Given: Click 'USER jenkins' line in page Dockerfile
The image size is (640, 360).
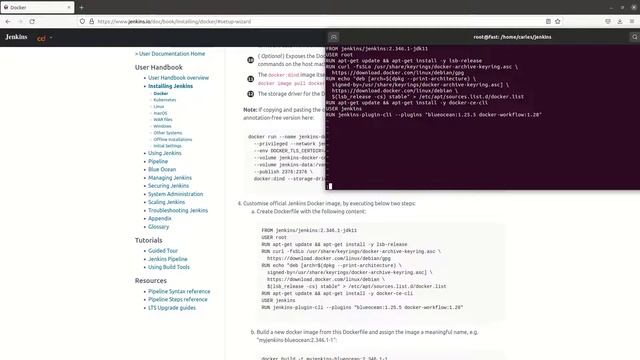Looking at the screenshot, I should tap(278, 300).
